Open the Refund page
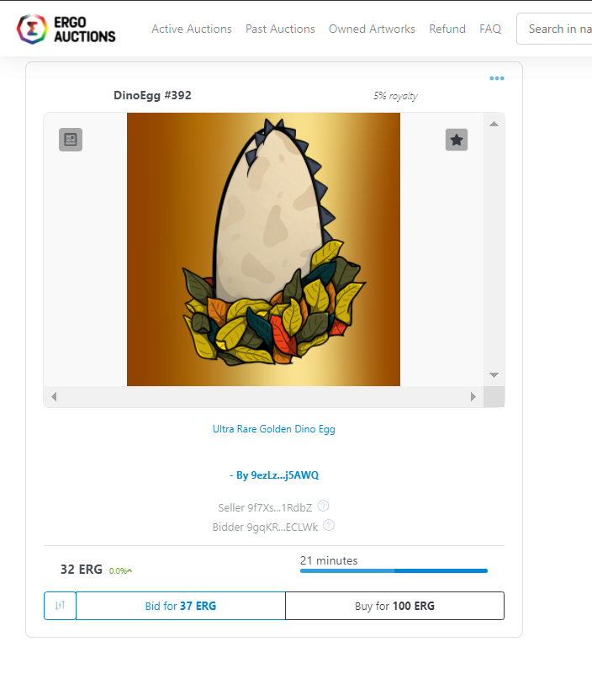 point(447,29)
